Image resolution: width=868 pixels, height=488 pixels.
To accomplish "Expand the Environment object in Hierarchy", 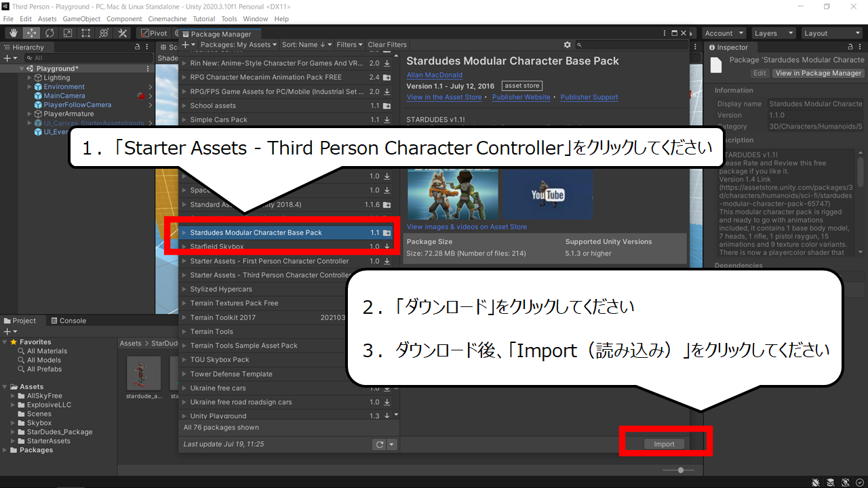I will (30, 87).
